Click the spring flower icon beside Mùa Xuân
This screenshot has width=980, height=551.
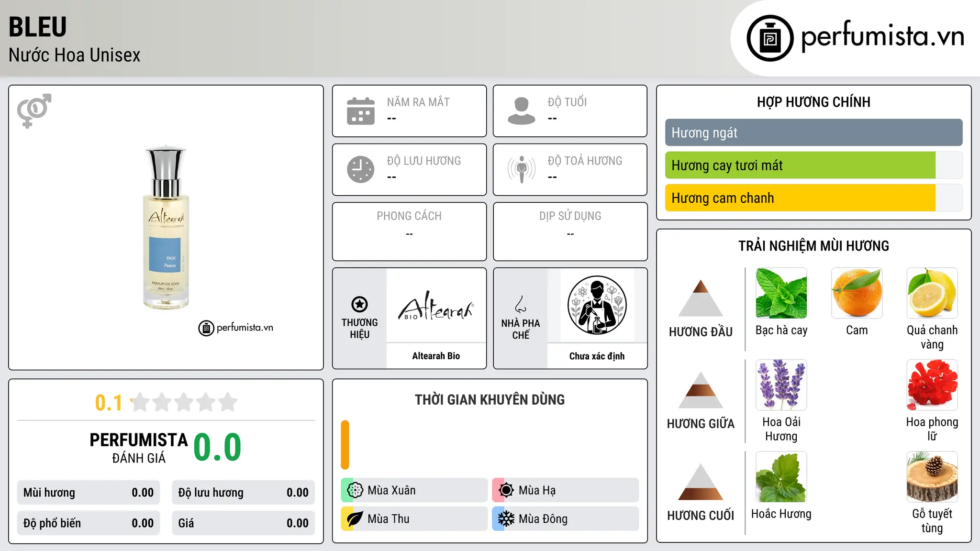coord(355,490)
